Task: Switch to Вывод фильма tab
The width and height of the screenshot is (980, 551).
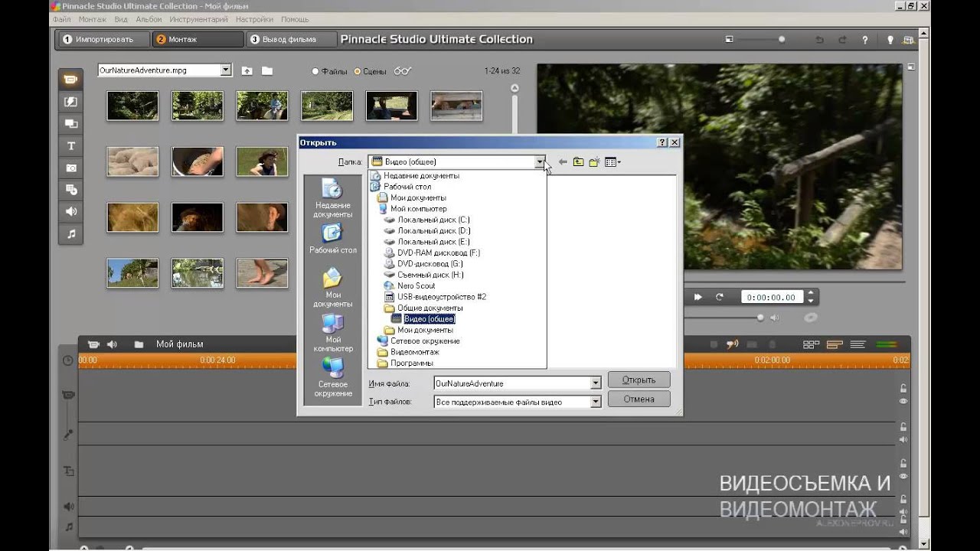Action: 292,39
